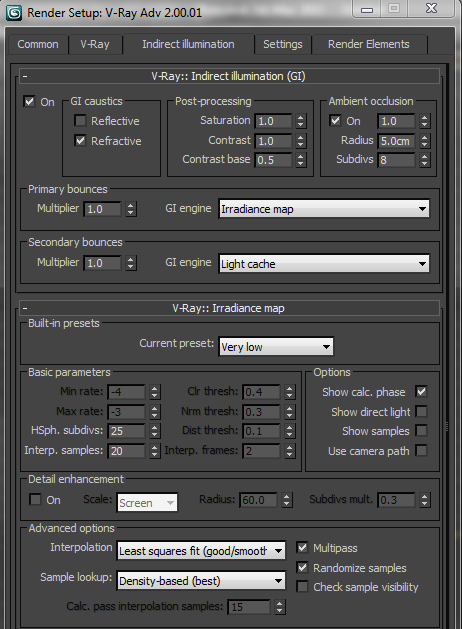Adjust Contrast base spinner arrows

(300, 160)
